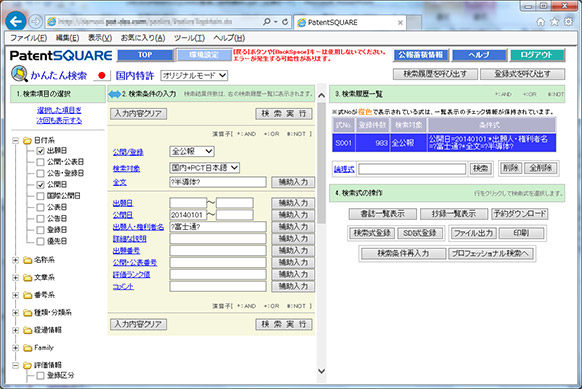The width and height of the screenshot is (582, 389).
Task: Open the ファイル(F) menu
Action: click(x=28, y=38)
